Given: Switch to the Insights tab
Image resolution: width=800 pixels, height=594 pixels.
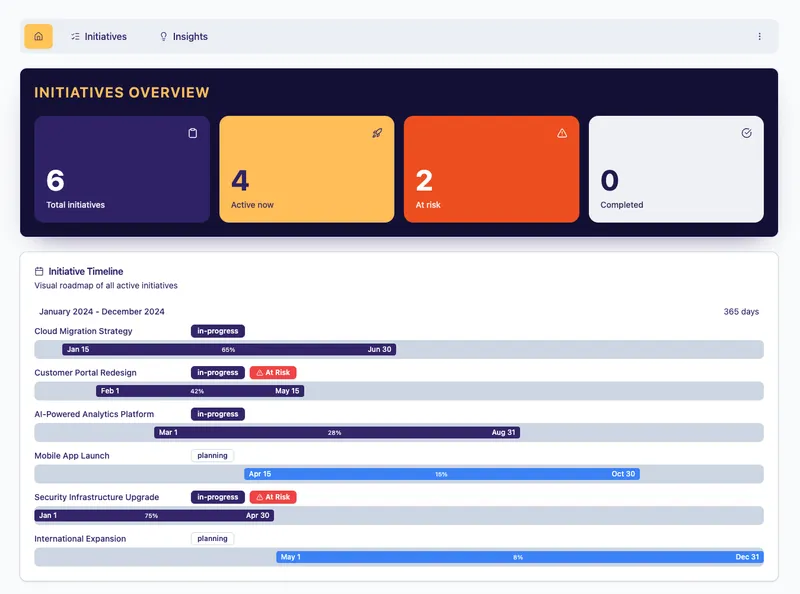Looking at the screenshot, I should tap(183, 37).
